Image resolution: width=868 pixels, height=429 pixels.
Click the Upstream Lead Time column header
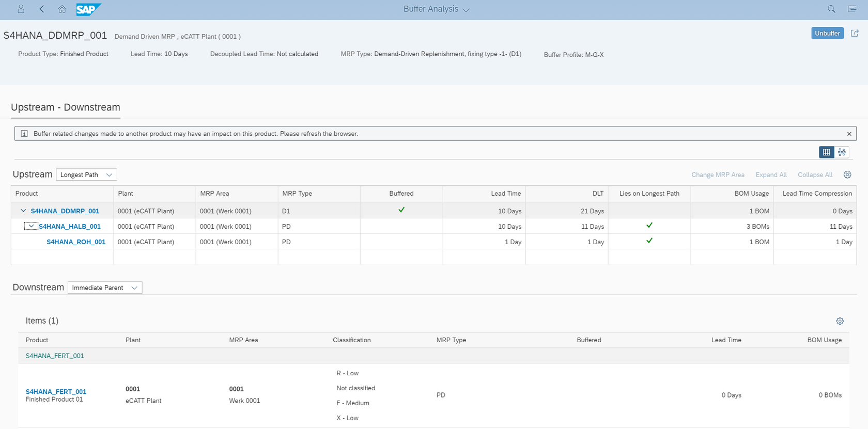pos(484,194)
